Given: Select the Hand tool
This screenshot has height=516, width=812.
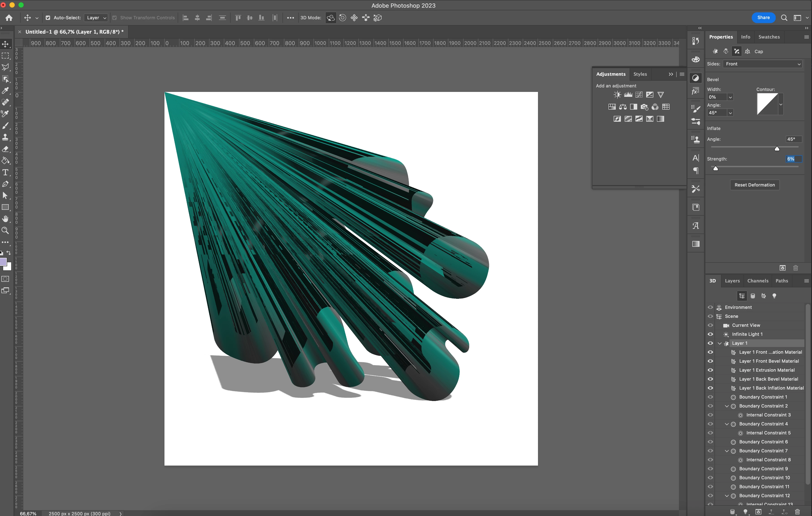Looking at the screenshot, I should click(x=5, y=219).
